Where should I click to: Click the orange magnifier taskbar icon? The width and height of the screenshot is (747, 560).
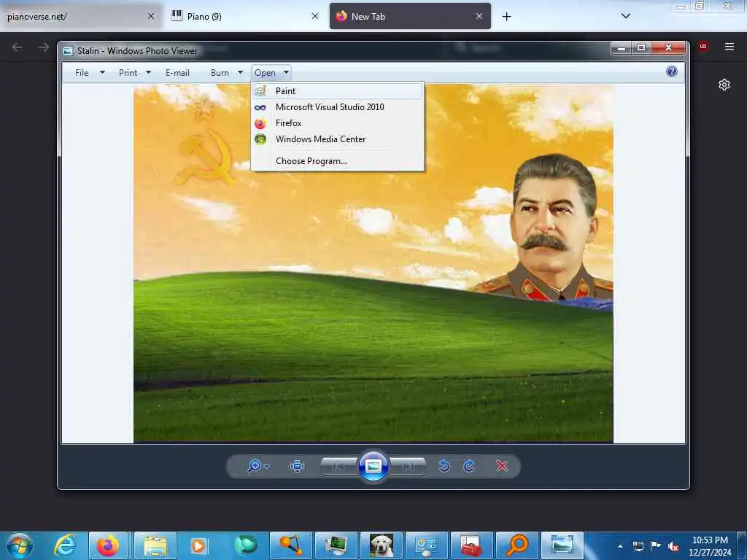[x=517, y=545]
